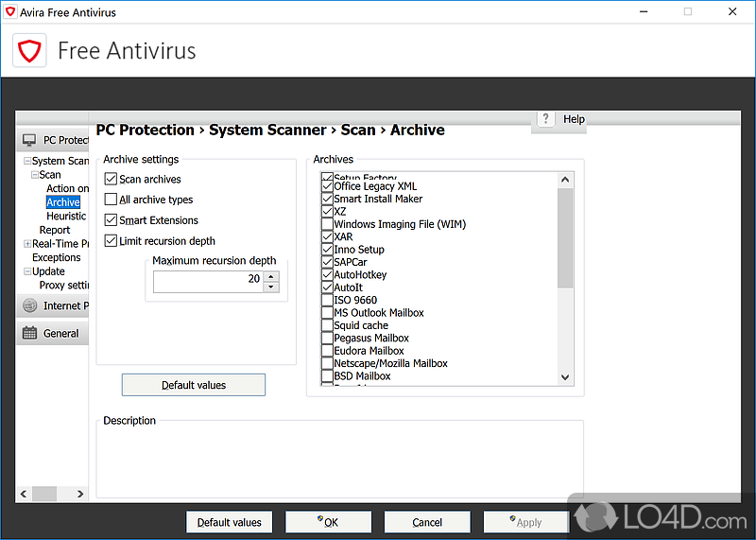
Task: Click the PC Protection monitor icon
Action: (x=29, y=140)
